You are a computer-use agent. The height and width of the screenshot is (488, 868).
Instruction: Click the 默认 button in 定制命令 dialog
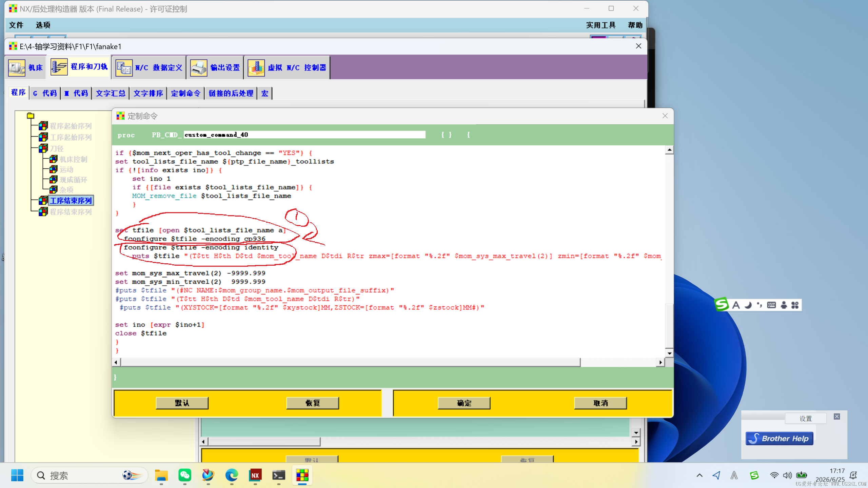pyautogui.click(x=182, y=403)
